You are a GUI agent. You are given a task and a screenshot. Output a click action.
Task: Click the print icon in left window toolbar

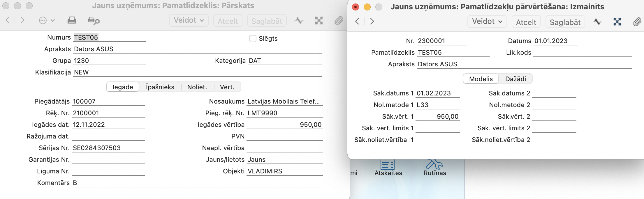tap(72, 21)
